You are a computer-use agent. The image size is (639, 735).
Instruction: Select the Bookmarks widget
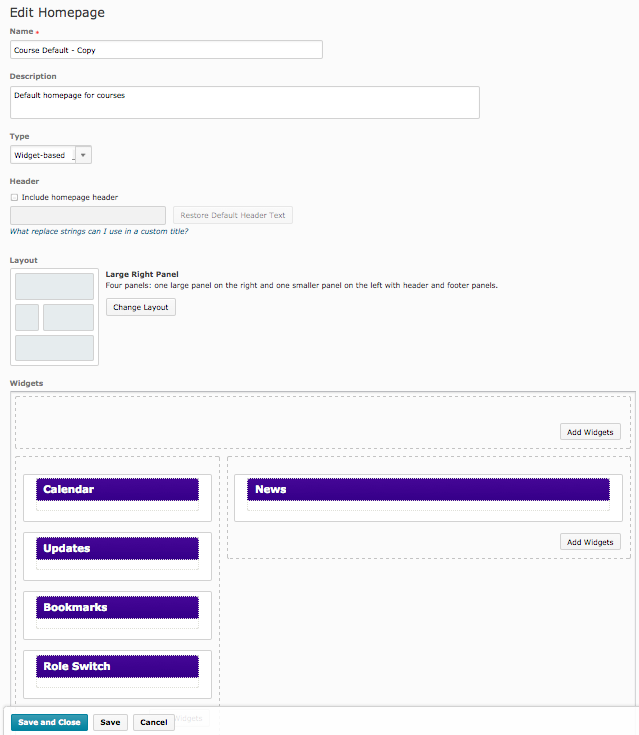(117, 608)
